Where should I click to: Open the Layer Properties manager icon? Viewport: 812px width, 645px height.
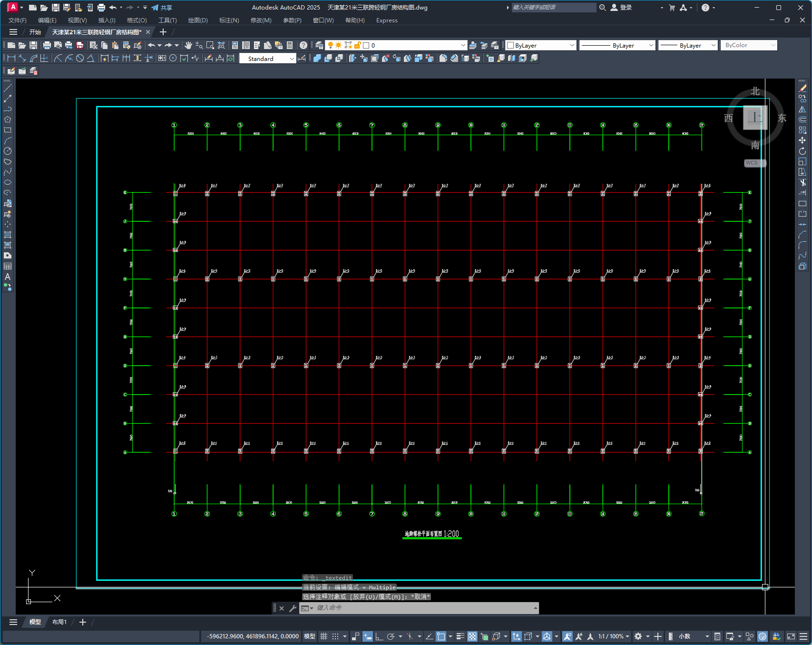point(319,45)
